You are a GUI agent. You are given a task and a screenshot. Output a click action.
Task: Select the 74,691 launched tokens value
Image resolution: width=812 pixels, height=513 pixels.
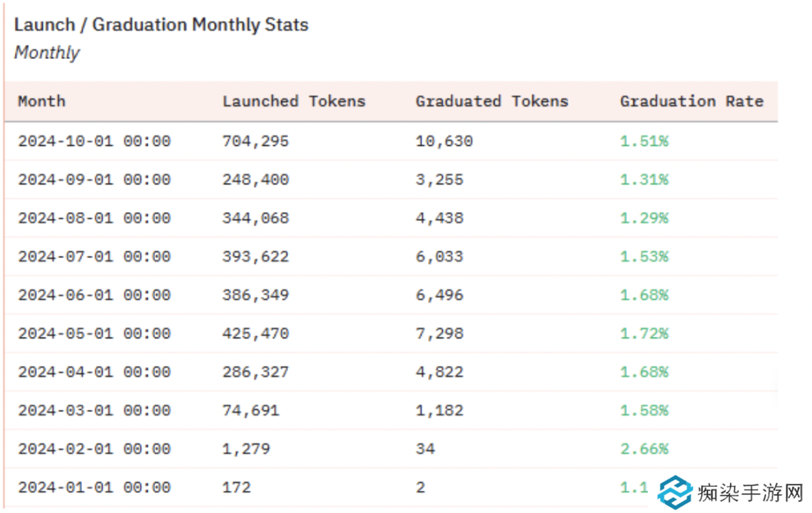point(250,411)
